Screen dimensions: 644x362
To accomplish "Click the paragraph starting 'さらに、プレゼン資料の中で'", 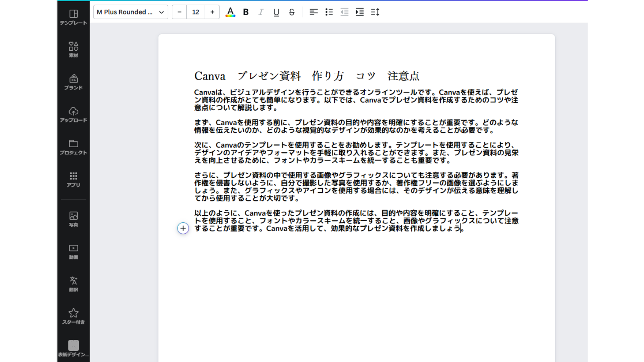I will coord(356,187).
